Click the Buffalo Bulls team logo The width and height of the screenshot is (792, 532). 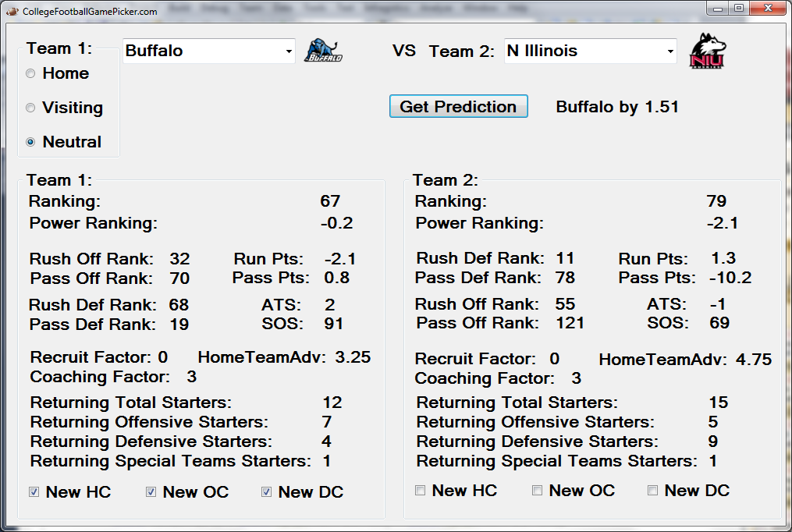[323, 51]
